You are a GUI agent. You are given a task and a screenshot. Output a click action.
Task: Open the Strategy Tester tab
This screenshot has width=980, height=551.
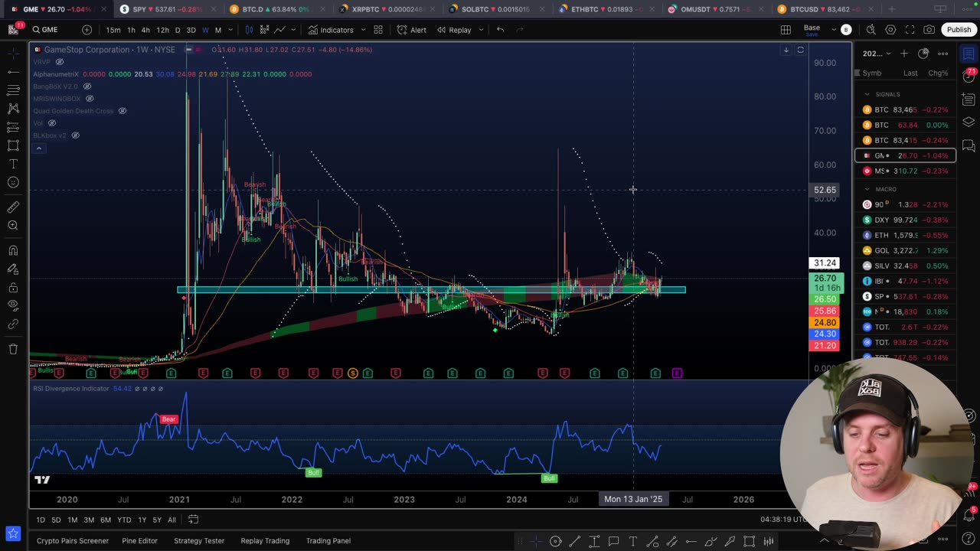click(x=199, y=541)
